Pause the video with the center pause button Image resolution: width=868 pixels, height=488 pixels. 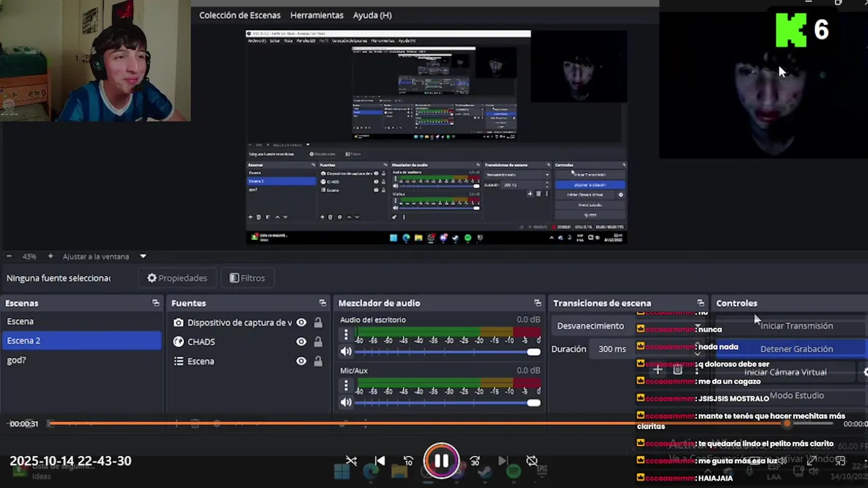click(441, 461)
